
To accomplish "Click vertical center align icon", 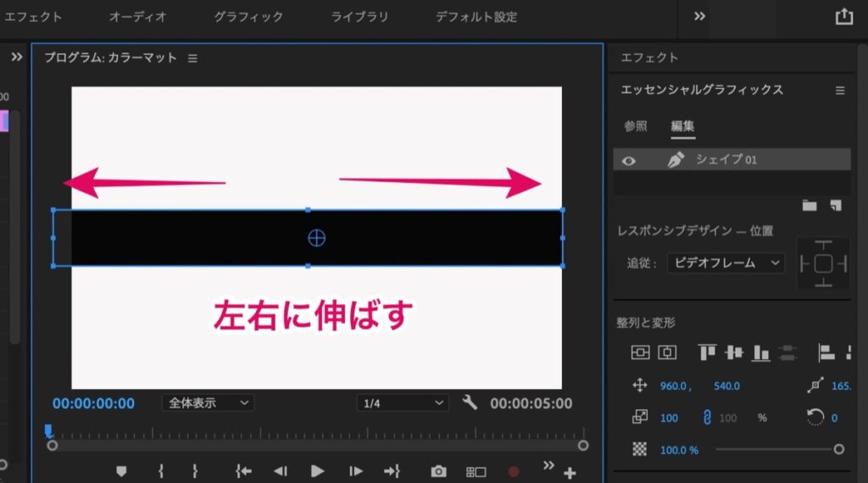I will [x=641, y=353].
